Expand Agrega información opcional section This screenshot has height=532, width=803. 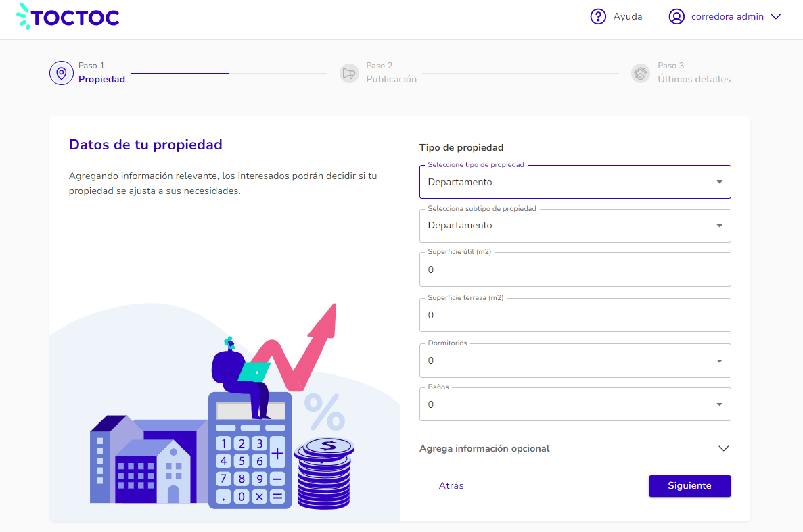574,449
